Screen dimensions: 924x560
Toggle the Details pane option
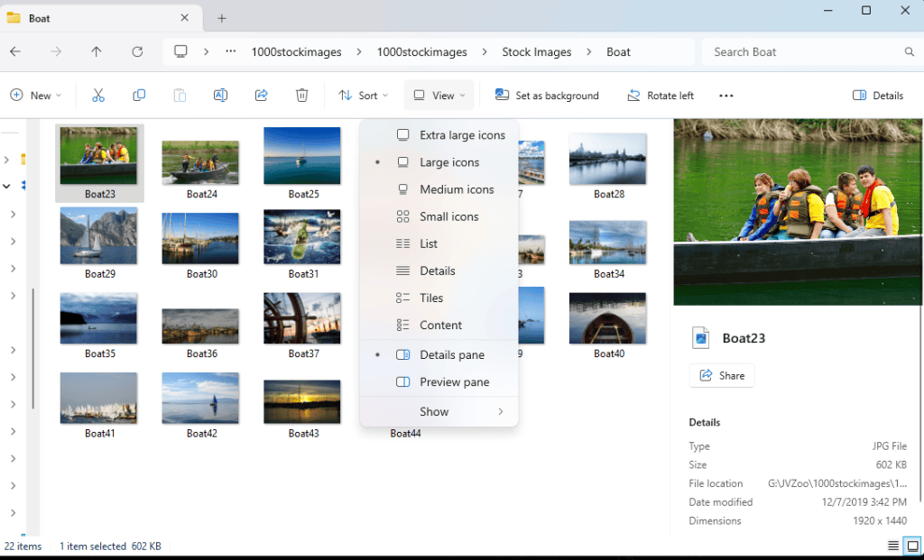tap(451, 355)
